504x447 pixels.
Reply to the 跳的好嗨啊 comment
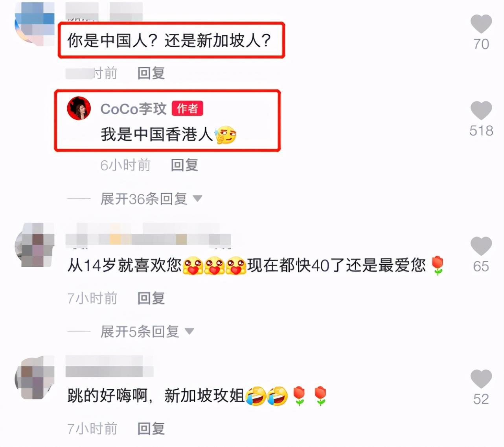click(x=151, y=429)
